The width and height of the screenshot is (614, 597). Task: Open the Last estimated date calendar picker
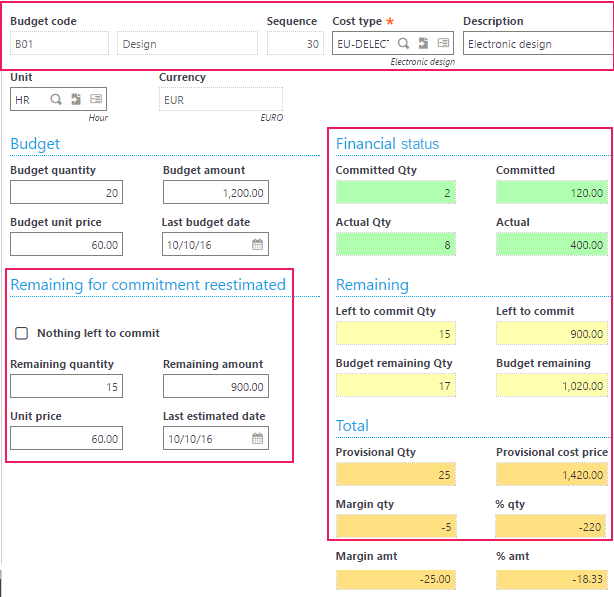coord(257,438)
